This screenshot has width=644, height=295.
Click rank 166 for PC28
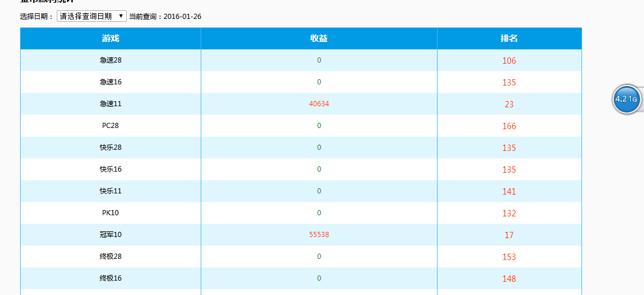[509, 126]
